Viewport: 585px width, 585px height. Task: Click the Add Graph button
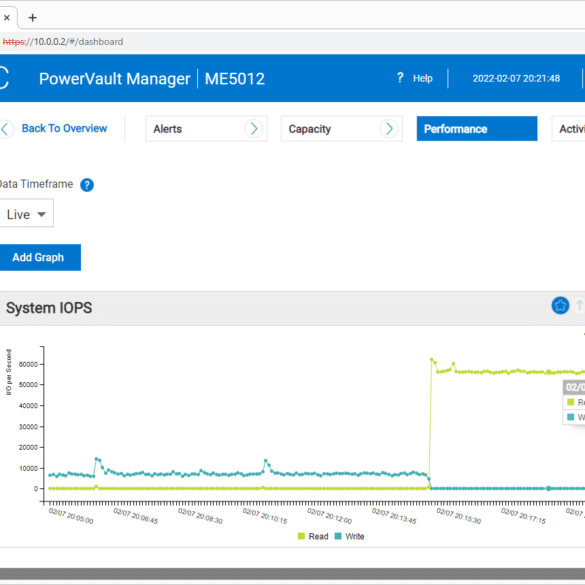[x=39, y=257]
